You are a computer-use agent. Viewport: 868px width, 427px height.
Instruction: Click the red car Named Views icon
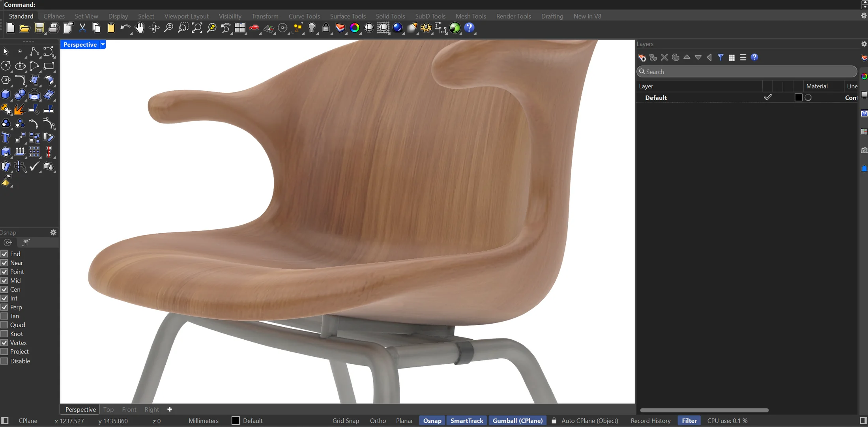[x=254, y=28]
